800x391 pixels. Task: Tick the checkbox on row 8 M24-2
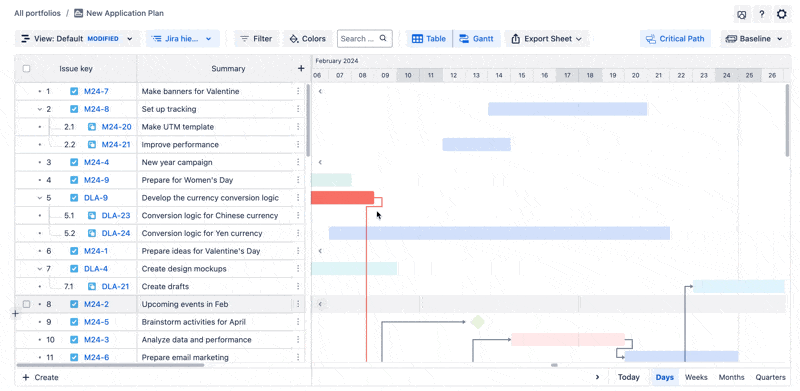(27, 304)
